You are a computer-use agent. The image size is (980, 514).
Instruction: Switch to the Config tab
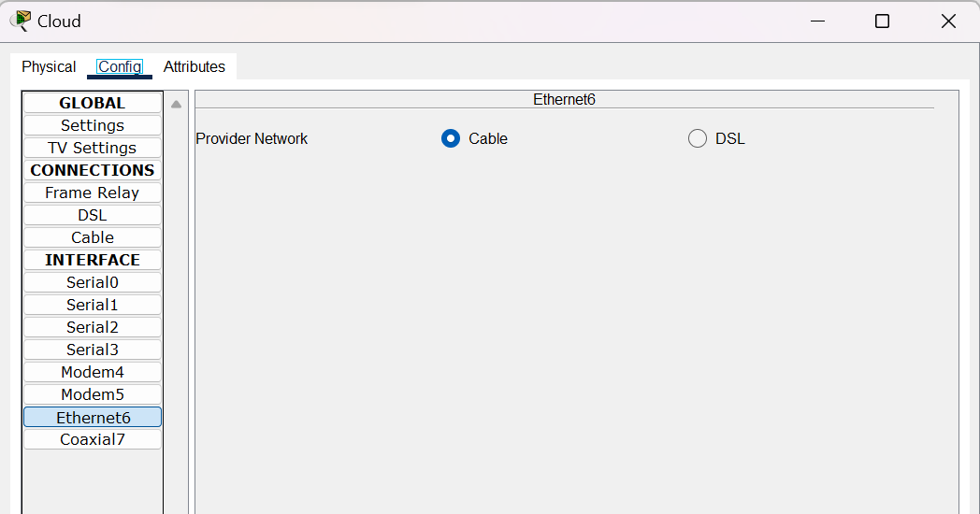click(120, 66)
